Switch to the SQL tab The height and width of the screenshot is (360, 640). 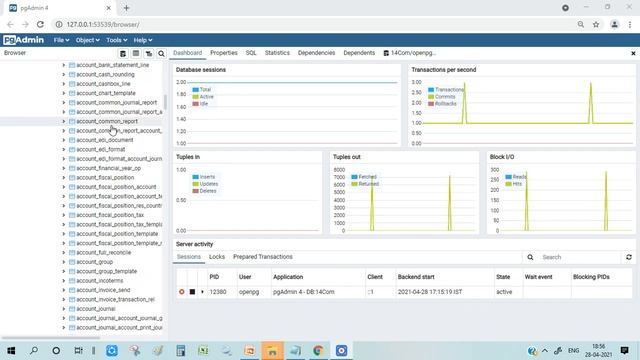251,53
